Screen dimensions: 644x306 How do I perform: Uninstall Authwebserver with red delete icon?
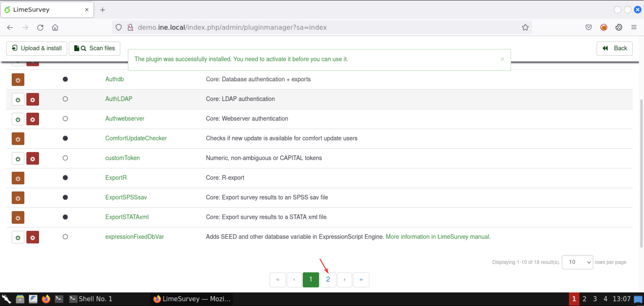pyautogui.click(x=33, y=119)
